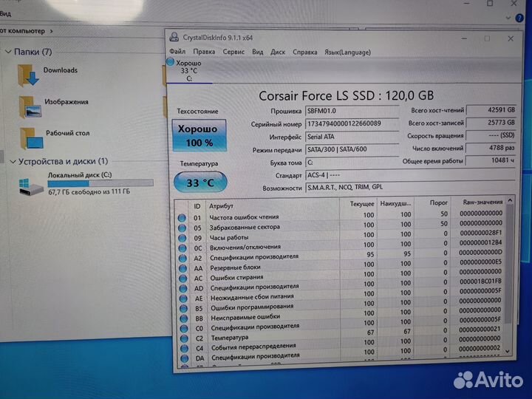Click the Рабочий стол folder icon in Explorer
Viewport: 532px width, 399px height.
click(x=32, y=138)
